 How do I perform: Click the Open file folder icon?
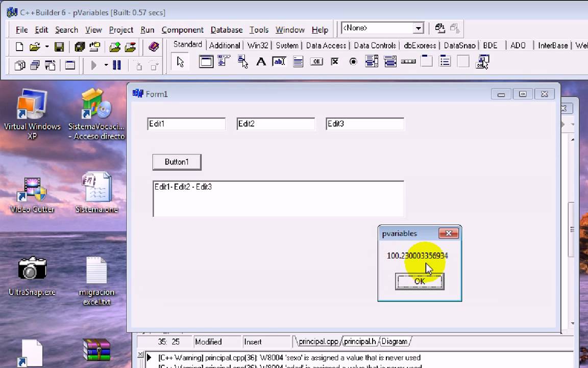(35, 47)
